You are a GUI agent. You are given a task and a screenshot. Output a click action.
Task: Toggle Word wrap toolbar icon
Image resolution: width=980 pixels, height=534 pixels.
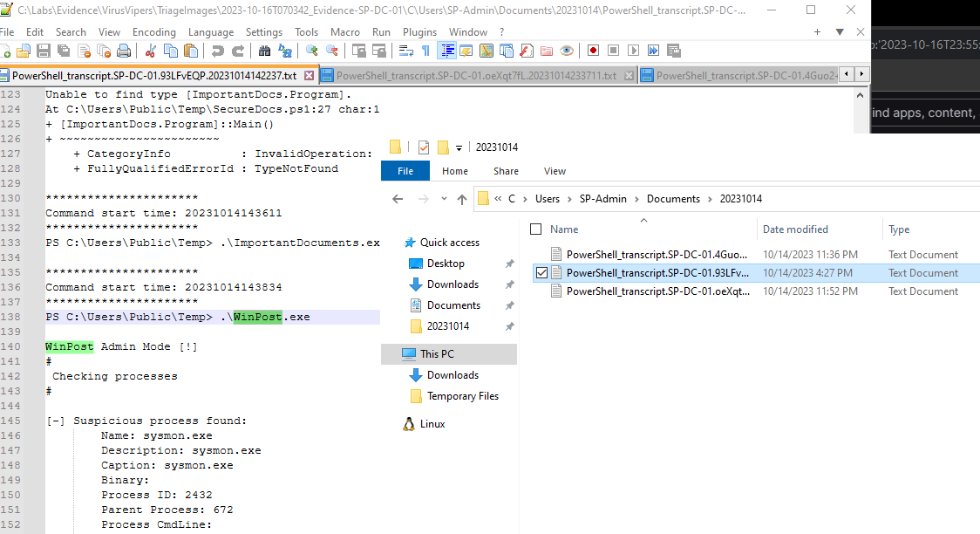405,51
